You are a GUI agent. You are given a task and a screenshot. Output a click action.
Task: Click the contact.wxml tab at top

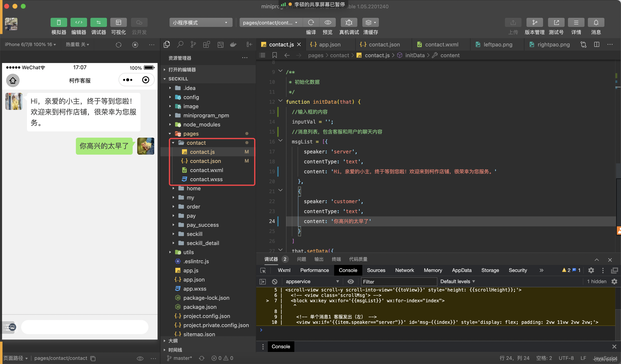442,45
